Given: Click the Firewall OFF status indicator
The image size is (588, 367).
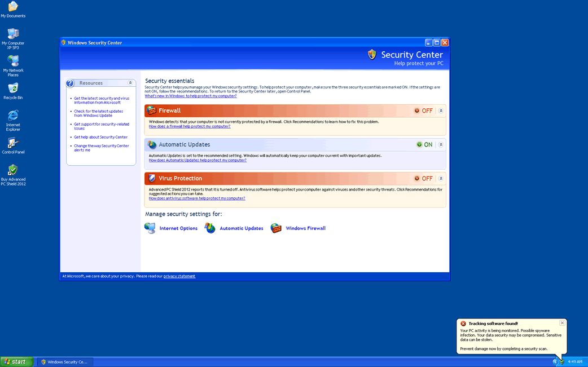Looking at the screenshot, I should pyautogui.click(x=423, y=110).
